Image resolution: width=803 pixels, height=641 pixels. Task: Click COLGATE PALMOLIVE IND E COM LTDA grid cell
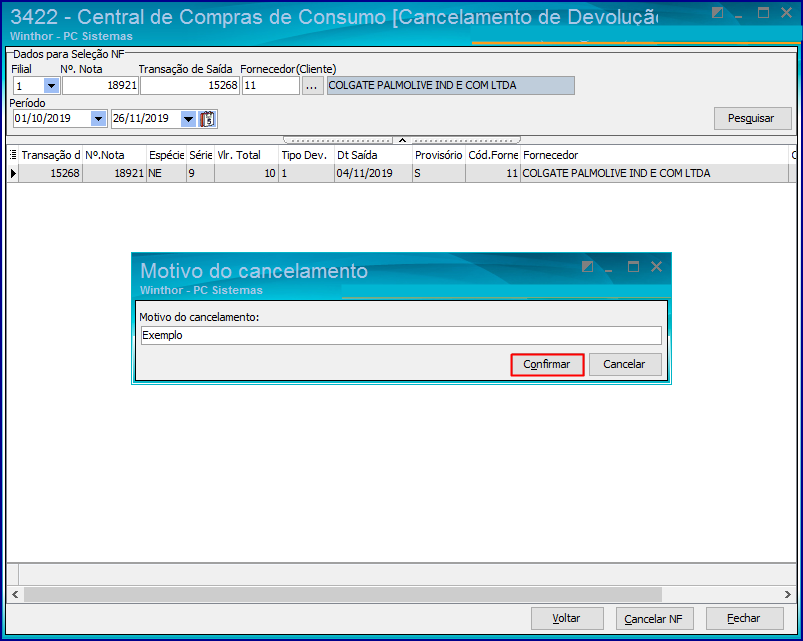pos(654,174)
